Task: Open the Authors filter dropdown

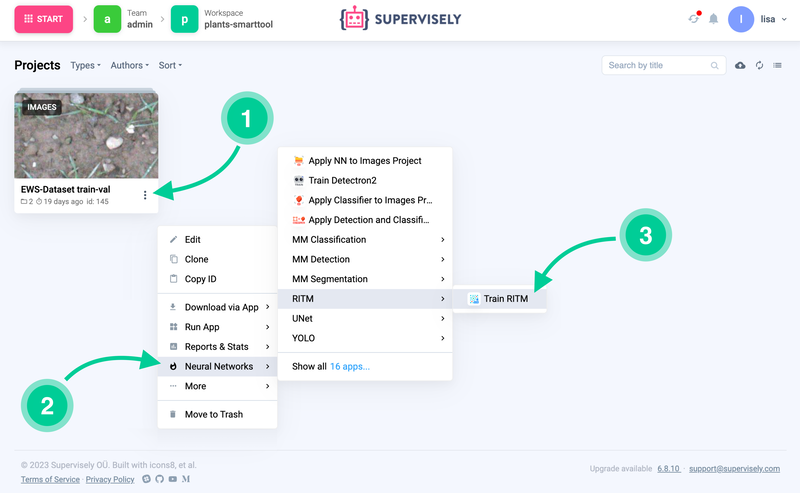Action: (x=130, y=65)
